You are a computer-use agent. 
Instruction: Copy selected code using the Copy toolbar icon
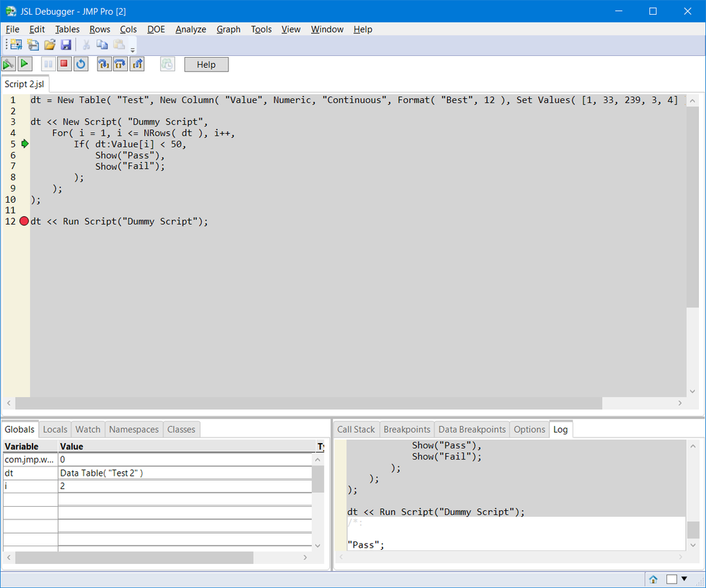102,44
